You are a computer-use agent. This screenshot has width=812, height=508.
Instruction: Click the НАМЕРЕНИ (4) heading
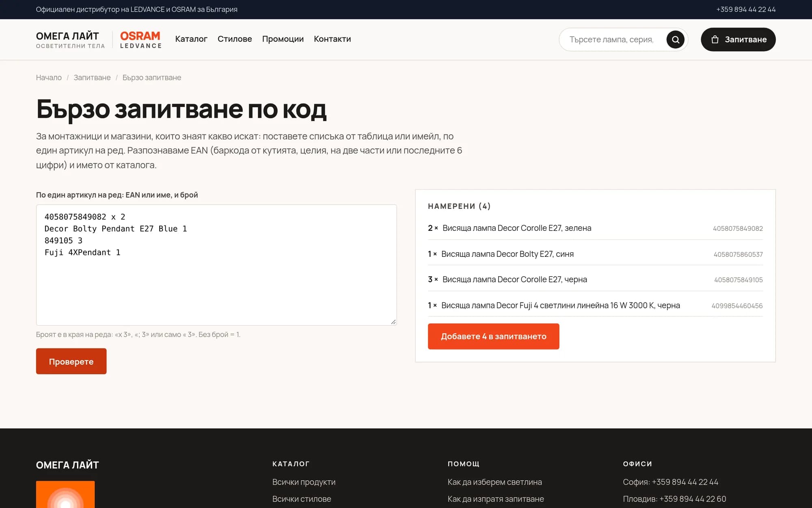pyautogui.click(x=459, y=206)
